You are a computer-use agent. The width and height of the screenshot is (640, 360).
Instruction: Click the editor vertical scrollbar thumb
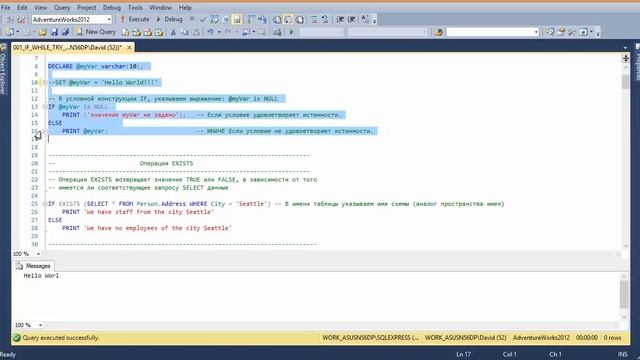click(x=626, y=82)
